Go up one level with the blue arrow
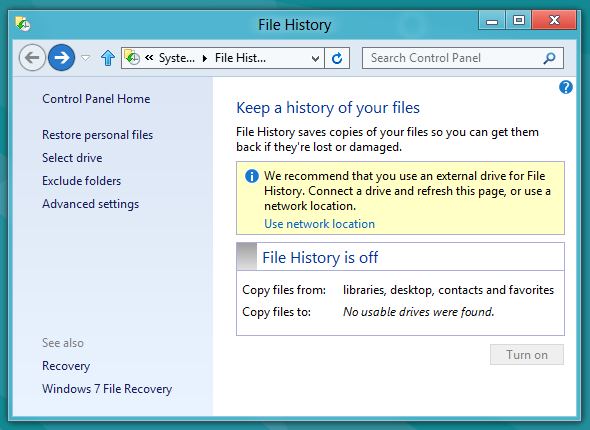 click(x=108, y=58)
